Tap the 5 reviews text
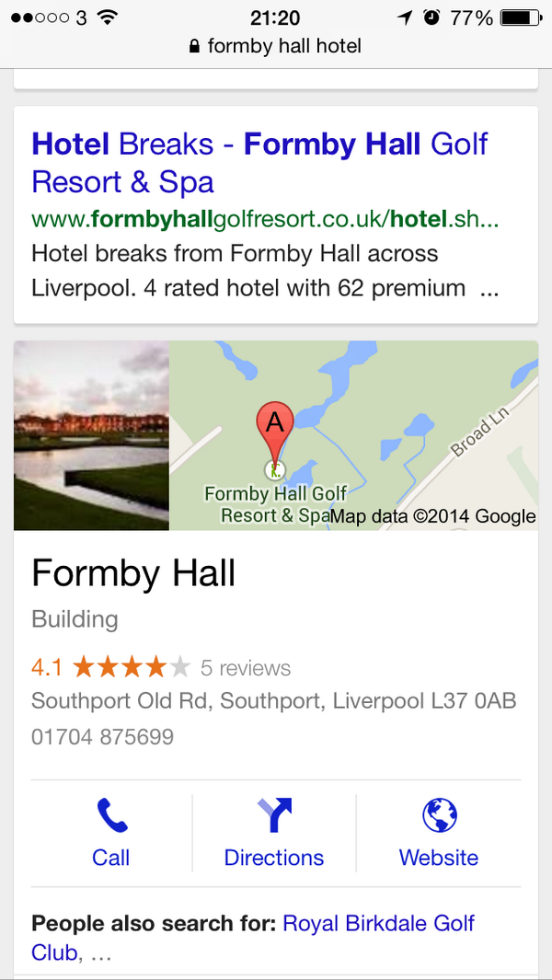552x980 pixels. 246,668
